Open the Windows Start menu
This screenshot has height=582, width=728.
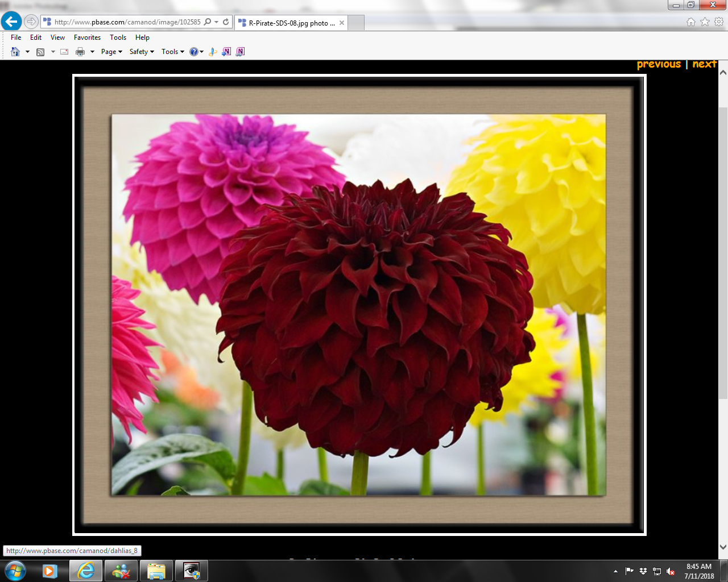[x=15, y=571]
